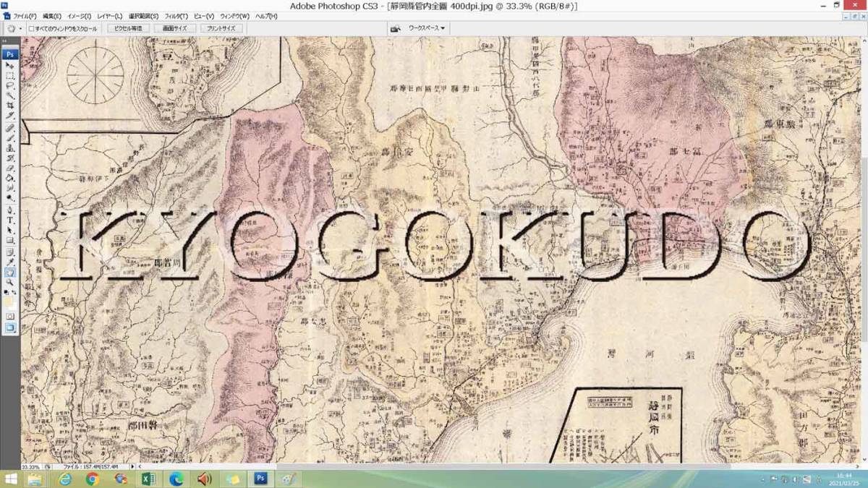Viewport: 868px width, 488px height.
Task: Select the Eraser tool
Action: click(10, 168)
